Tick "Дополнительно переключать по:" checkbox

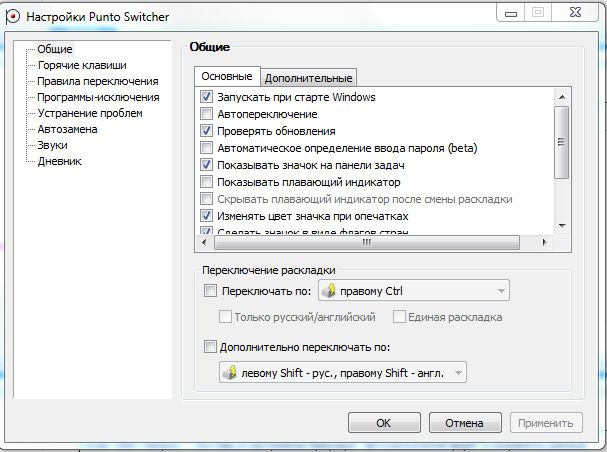[210, 346]
